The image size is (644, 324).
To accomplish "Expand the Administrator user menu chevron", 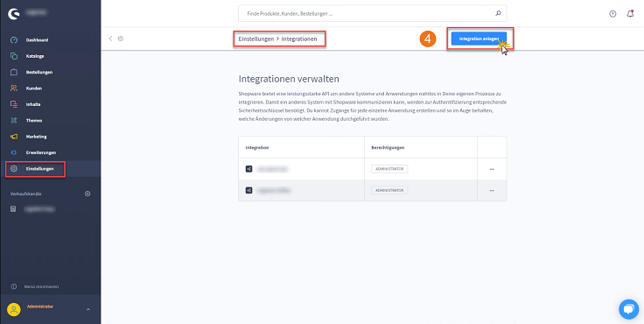I will coord(87,309).
